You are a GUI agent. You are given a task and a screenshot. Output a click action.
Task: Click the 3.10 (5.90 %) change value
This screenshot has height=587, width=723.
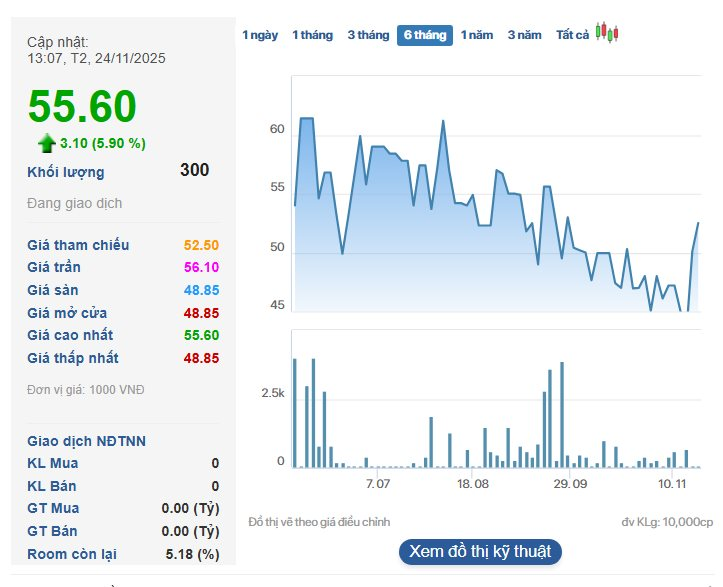[x=102, y=143]
